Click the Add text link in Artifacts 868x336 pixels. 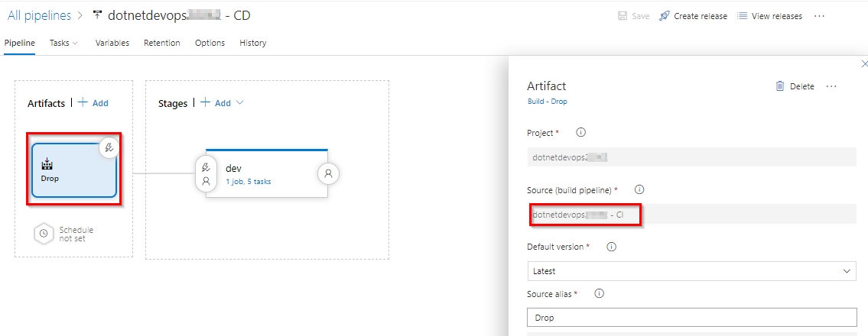100,103
